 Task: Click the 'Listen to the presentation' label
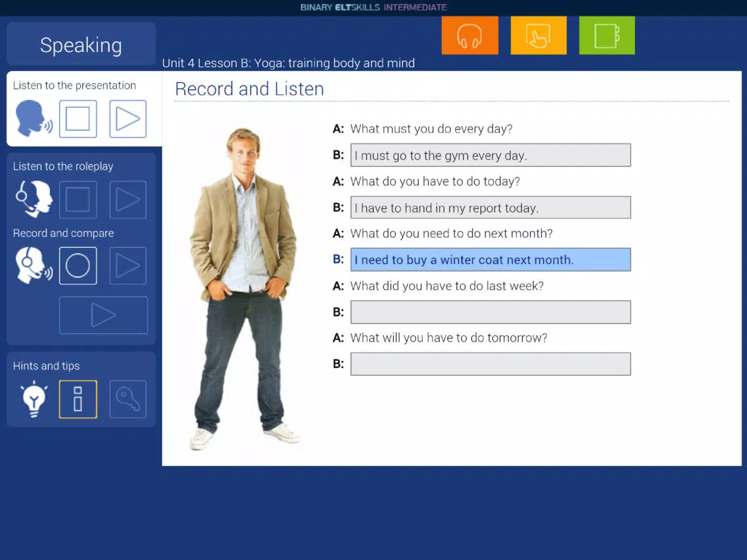coord(74,85)
